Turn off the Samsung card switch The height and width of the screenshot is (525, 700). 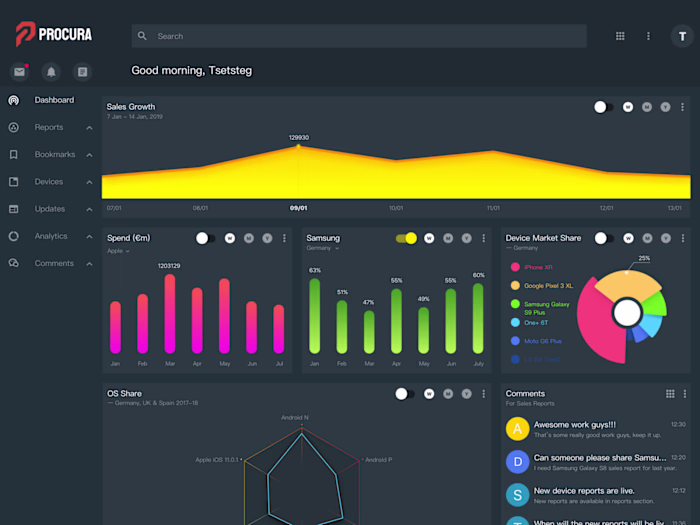406,238
